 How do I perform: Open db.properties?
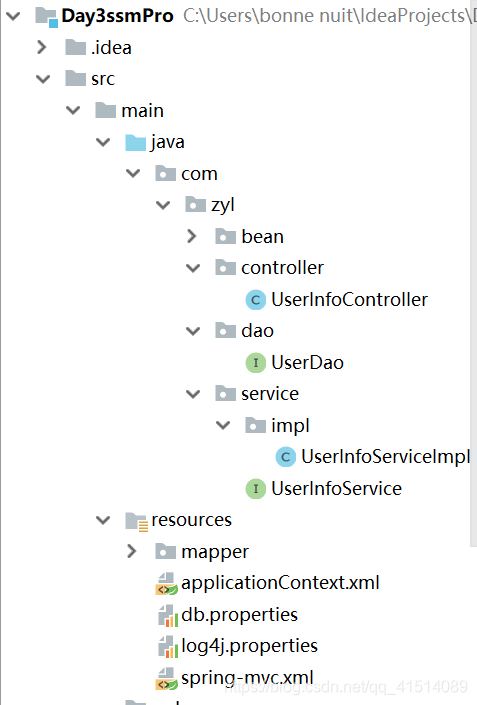tap(240, 615)
